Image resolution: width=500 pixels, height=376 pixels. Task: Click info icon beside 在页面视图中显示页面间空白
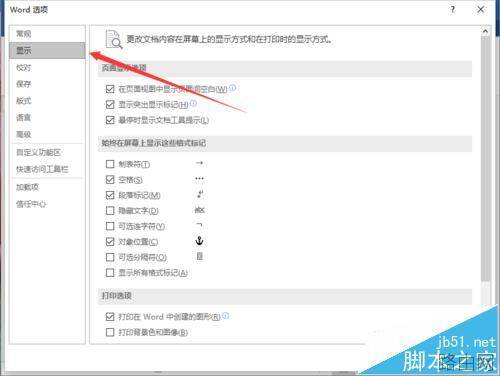pos(233,88)
